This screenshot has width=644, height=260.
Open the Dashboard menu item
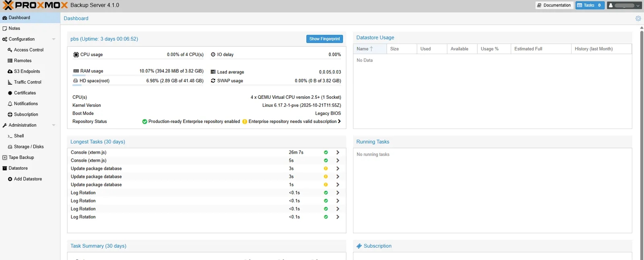coord(30,18)
